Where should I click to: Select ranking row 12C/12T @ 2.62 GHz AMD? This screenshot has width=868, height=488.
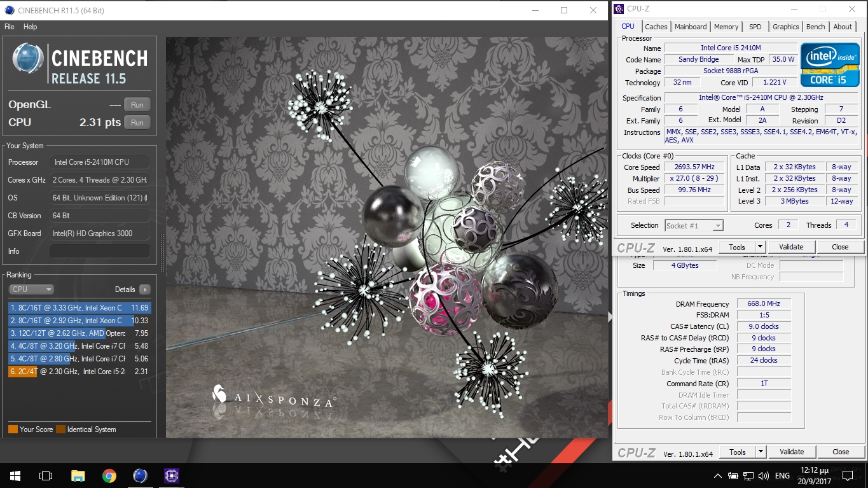pos(79,333)
